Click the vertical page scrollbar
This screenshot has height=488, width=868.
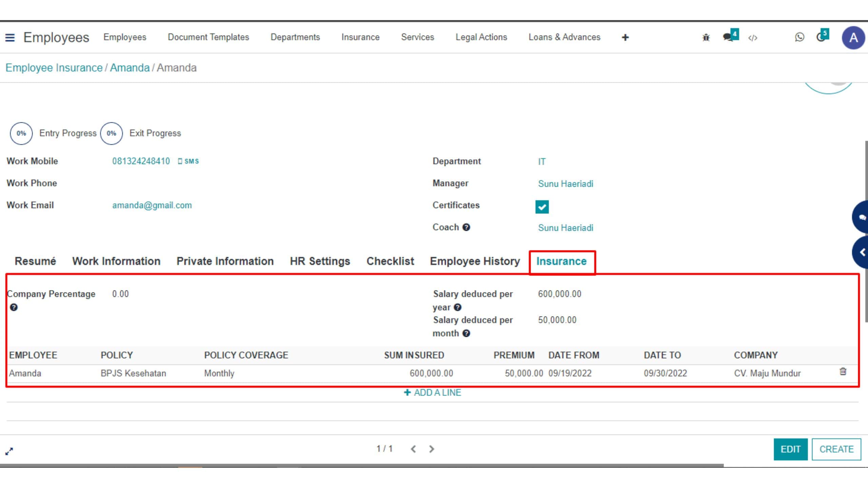coord(866,231)
